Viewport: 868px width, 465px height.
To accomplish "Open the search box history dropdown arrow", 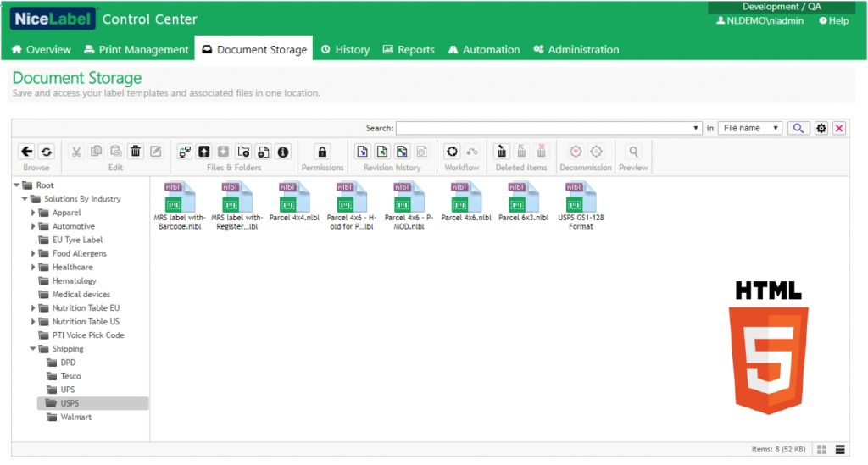I will (x=696, y=128).
